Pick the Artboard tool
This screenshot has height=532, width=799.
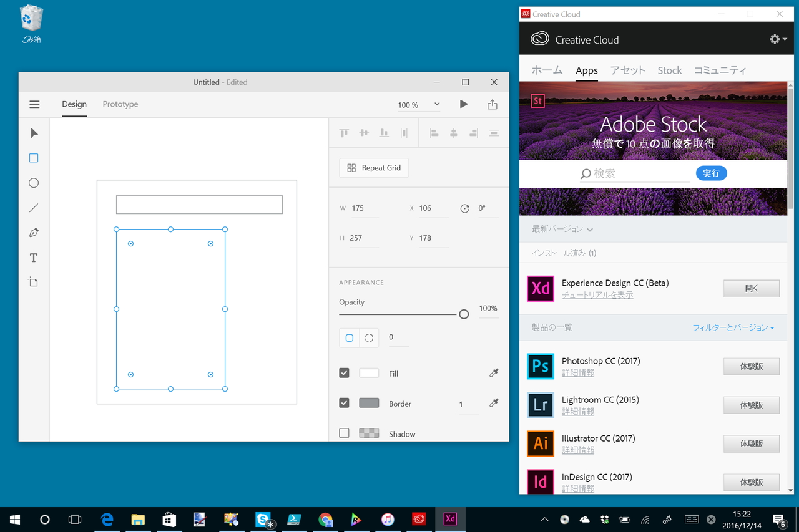tap(34, 282)
